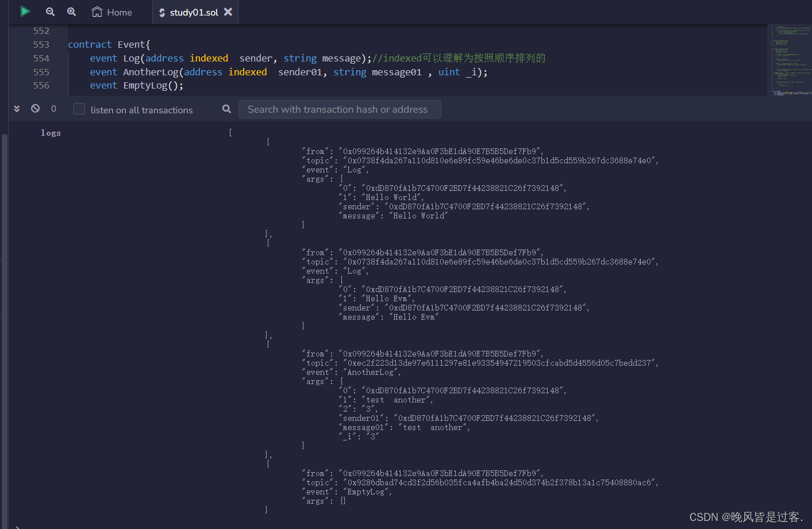Click the message "Hello Evm" arg value

pyautogui.click(x=414, y=317)
